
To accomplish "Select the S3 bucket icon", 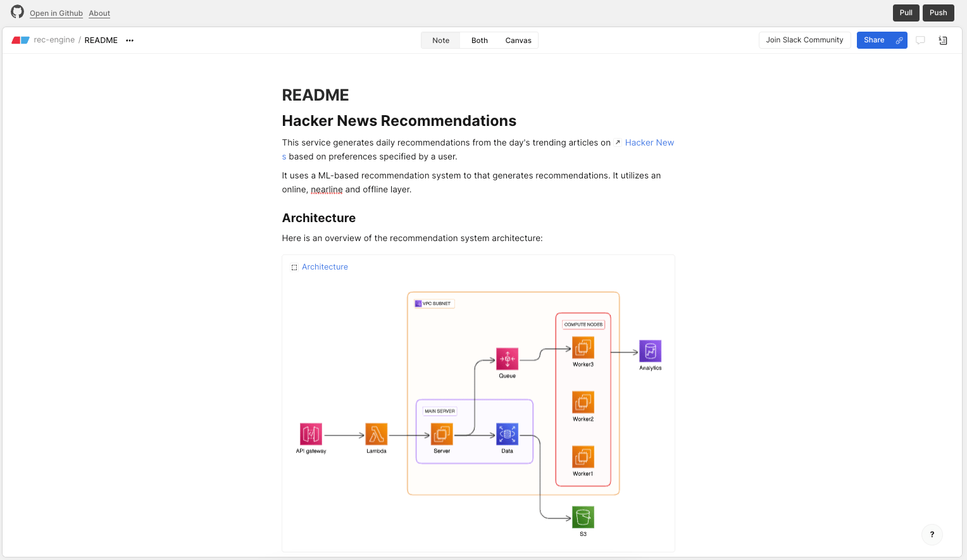I will tap(583, 517).
